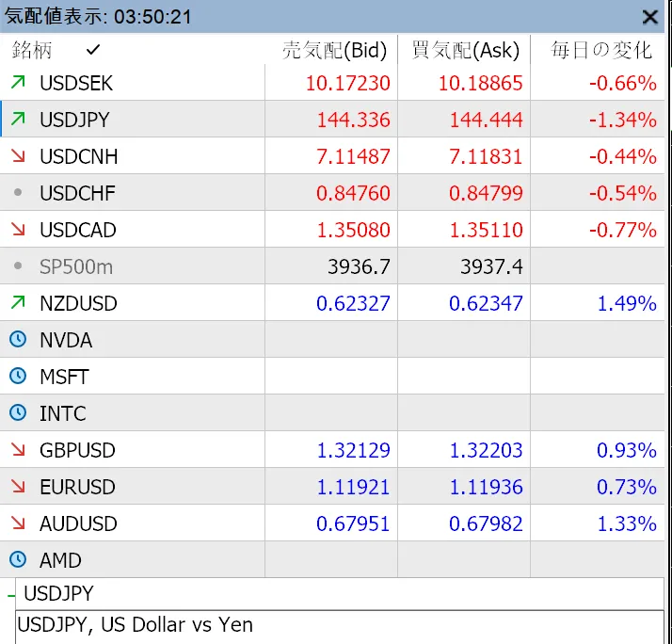Click the green up arrow next to NZDUSD
672x644 pixels.
click(x=18, y=303)
